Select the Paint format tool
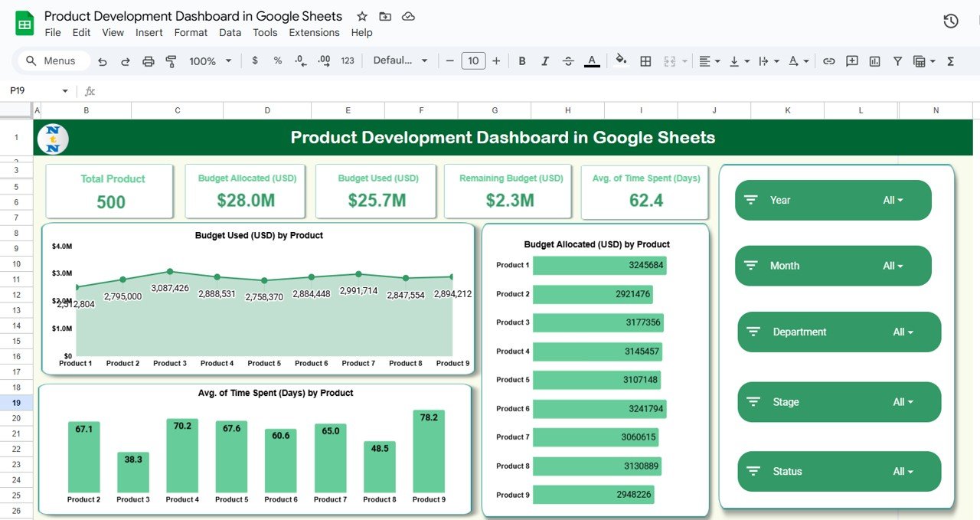Image resolution: width=980 pixels, height=520 pixels. (x=170, y=61)
